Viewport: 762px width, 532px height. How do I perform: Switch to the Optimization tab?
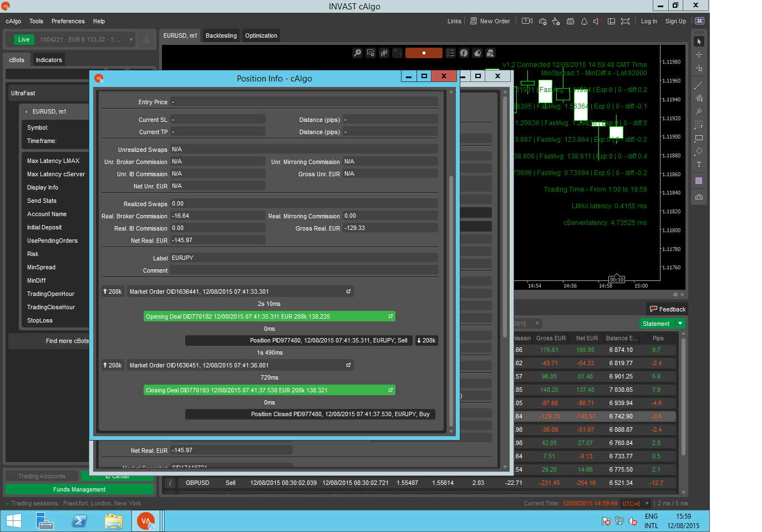pyautogui.click(x=261, y=35)
